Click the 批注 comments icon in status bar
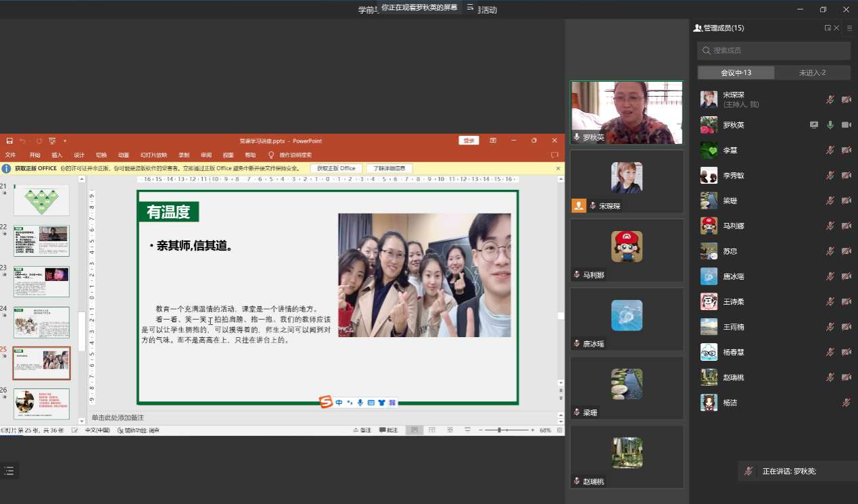Screen dimensions: 858x504 pos(388,430)
